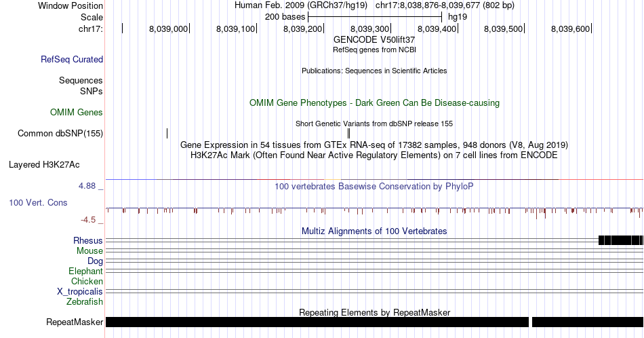Click the 8,039,200 ruler position
Screen dimensions: 644x338
coord(303,29)
